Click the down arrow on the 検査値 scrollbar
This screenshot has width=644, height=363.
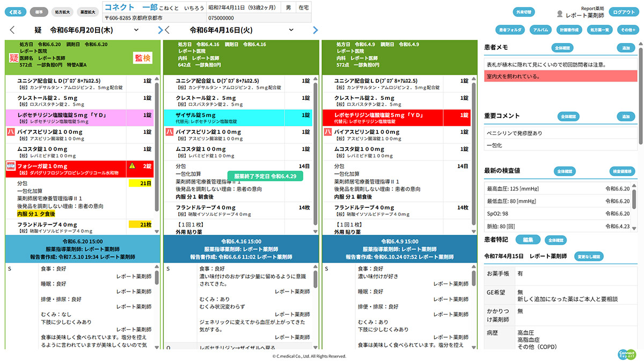click(634, 229)
